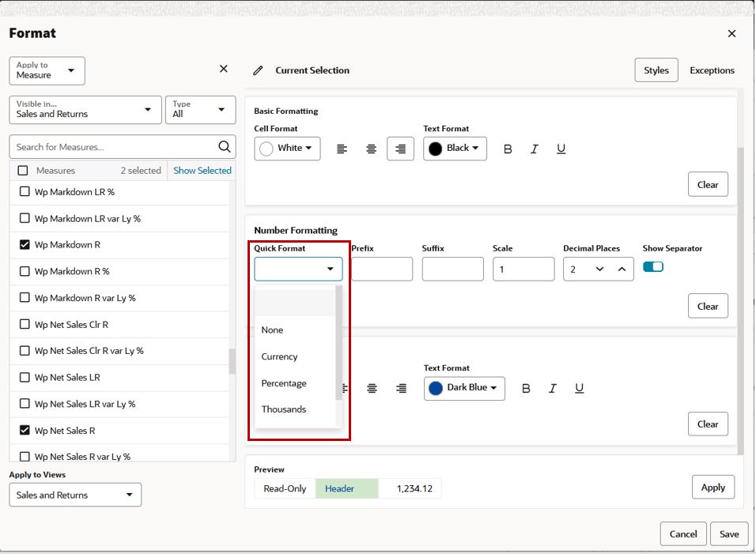This screenshot has width=756, height=554.
Task: Check the Wp Net Sales LR checkbox
Action: 25,377
